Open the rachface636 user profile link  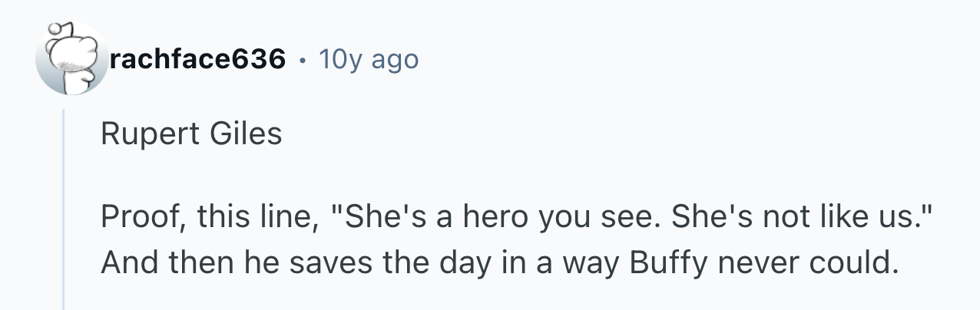point(198,59)
